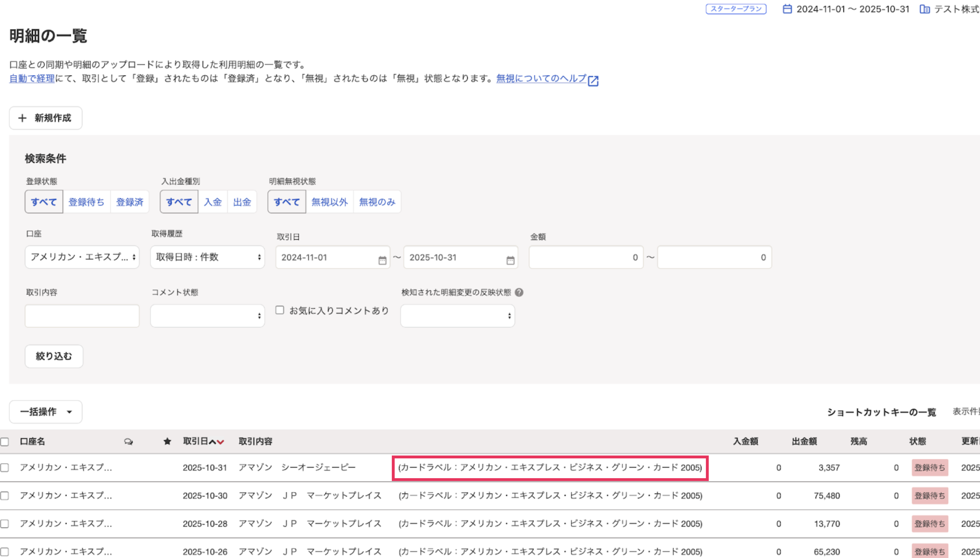Click 登録待ち status badge for 75,480 row
The width and height of the screenshot is (980, 558).
(930, 495)
